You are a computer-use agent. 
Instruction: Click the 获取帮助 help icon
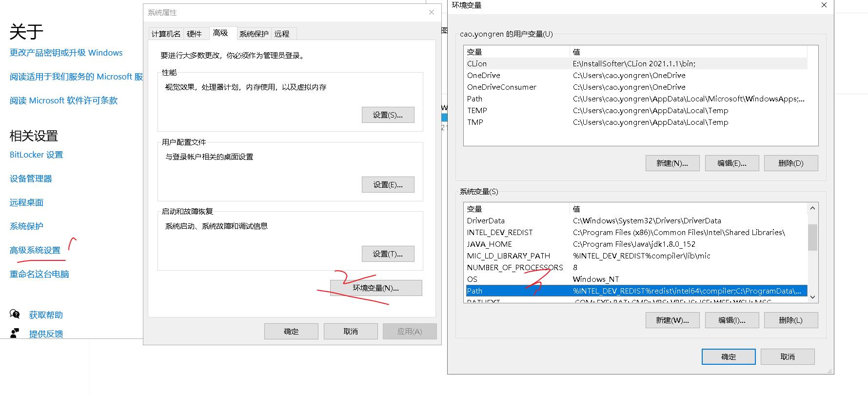[15, 314]
